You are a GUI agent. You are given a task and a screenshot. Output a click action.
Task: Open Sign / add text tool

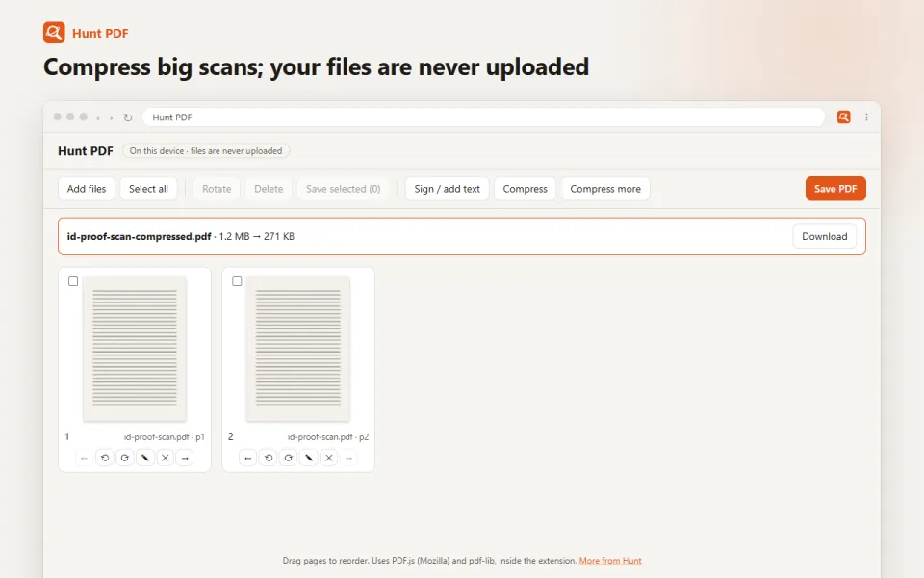pos(447,189)
